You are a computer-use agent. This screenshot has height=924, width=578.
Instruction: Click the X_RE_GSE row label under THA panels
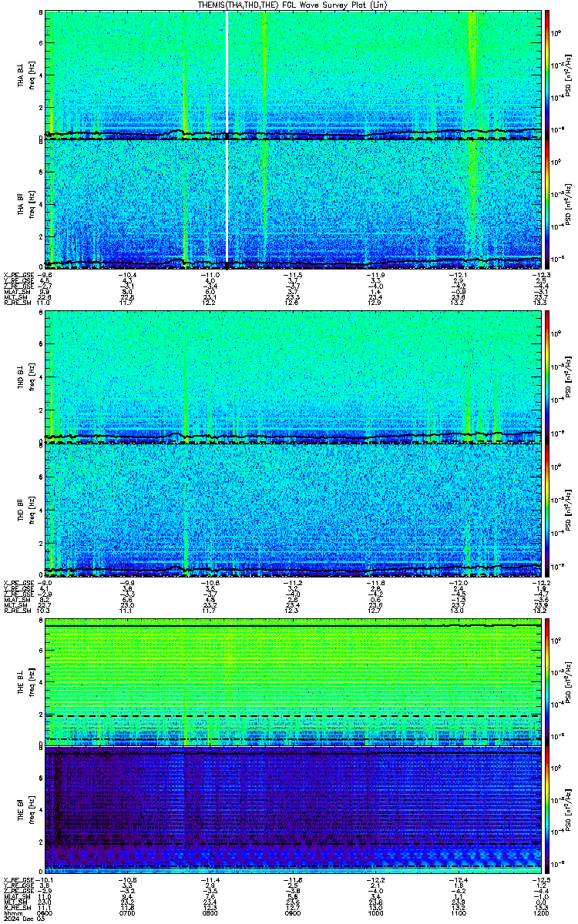tap(18, 275)
